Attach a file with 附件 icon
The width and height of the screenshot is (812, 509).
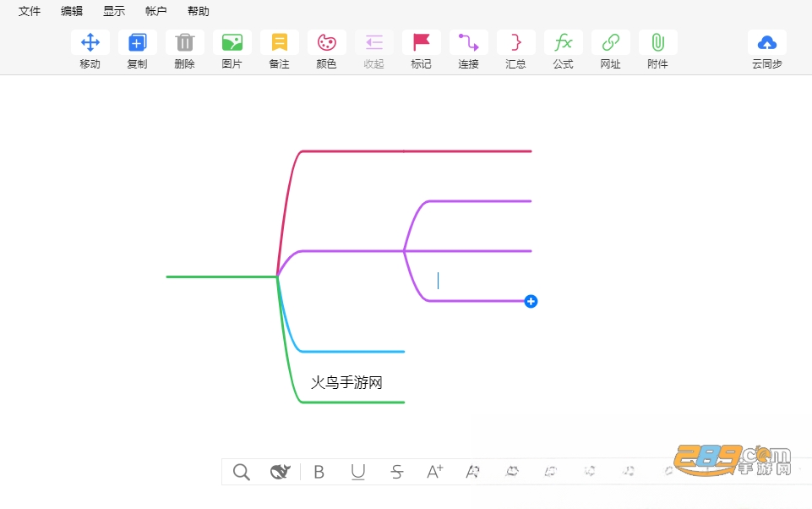coord(657,42)
